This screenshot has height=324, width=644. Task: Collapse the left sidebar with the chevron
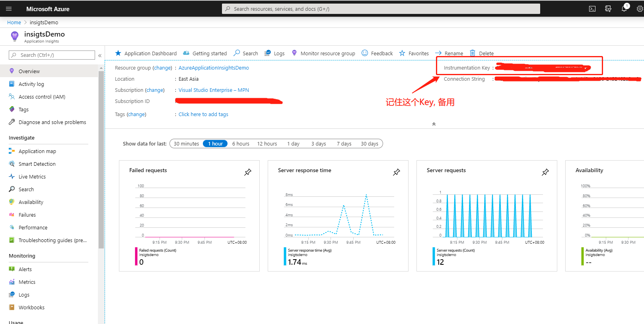[100, 55]
